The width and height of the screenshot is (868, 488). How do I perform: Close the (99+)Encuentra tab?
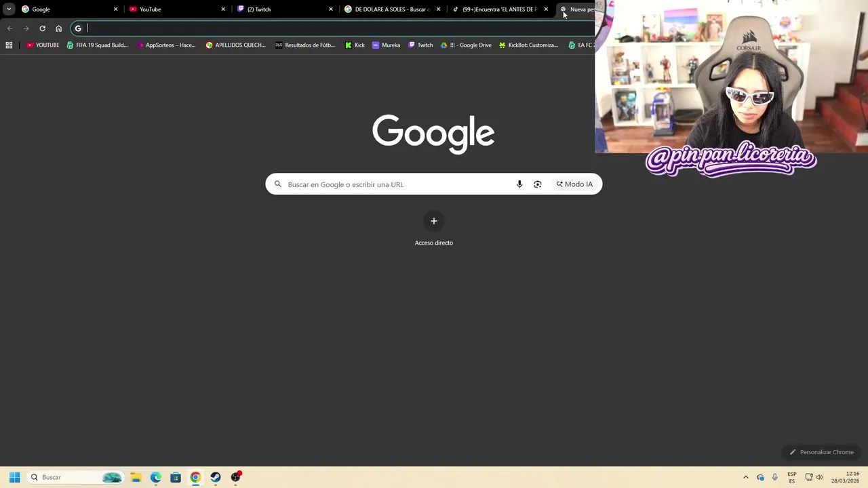coord(546,9)
